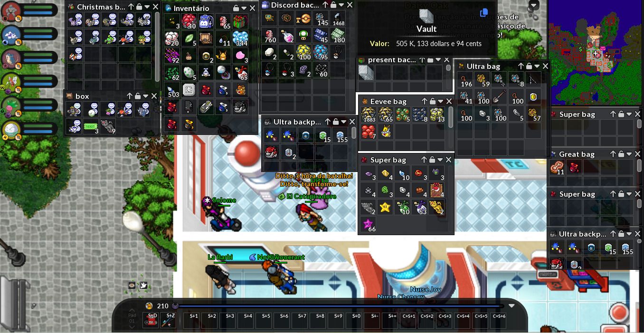The image size is (644, 333).
Task: Click the white bird icon above the hotbar
Action: coord(143,285)
